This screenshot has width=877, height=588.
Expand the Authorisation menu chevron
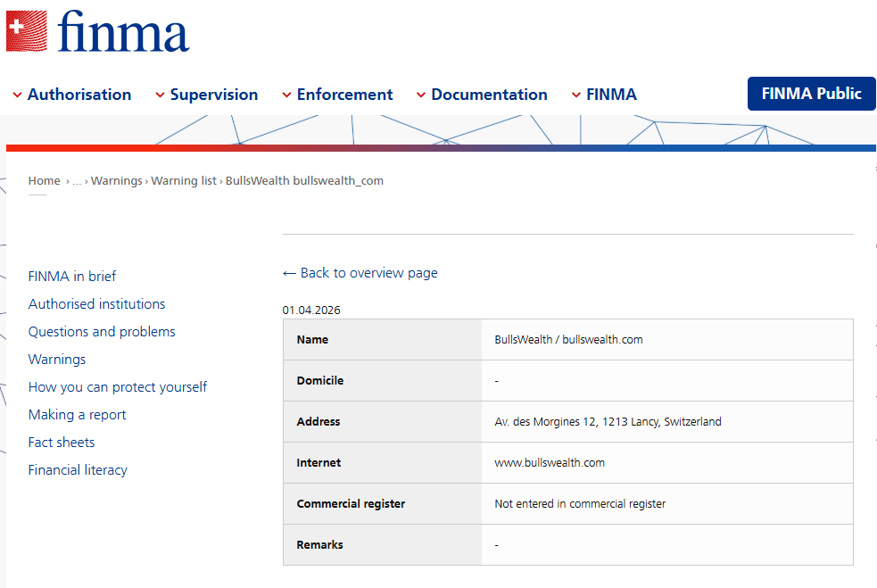point(17,95)
